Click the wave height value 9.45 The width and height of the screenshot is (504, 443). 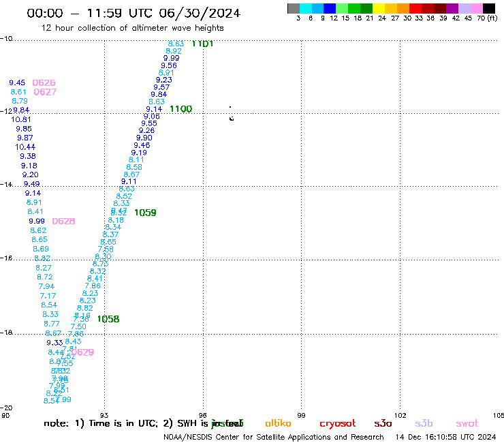(17, 82)
